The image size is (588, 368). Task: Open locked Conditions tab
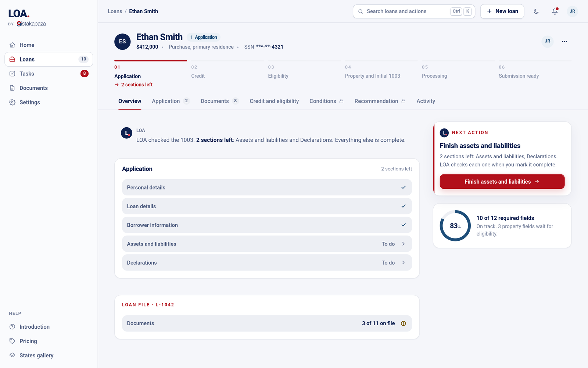pos(326,101)
